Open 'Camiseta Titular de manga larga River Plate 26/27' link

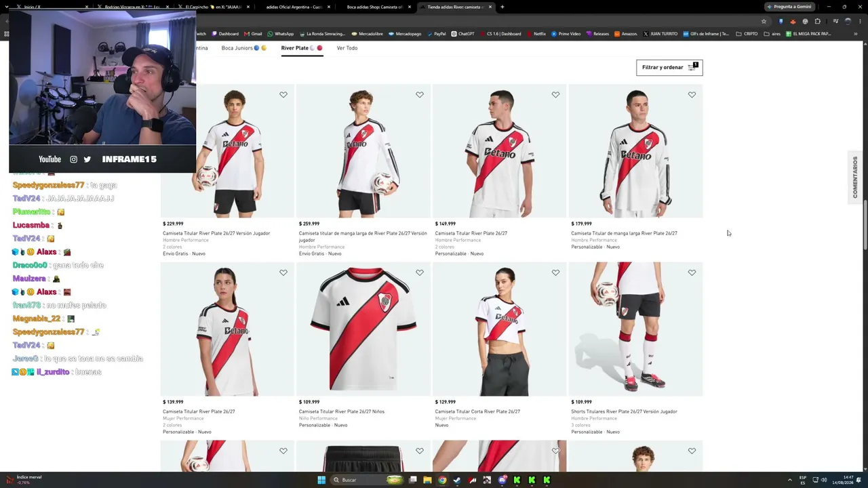click(624, 233)
